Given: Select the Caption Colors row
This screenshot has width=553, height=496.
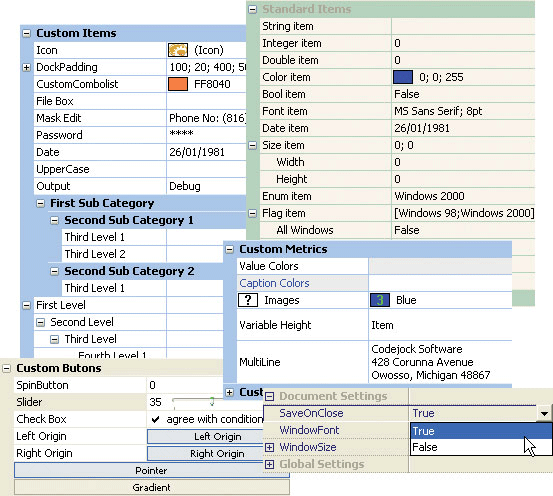Looking at the screenshot, I should [375, 283].
